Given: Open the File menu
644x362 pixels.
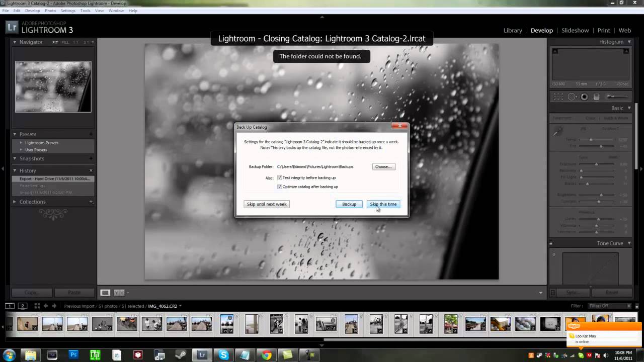Looking at the screenshot, I should [6, 11].
